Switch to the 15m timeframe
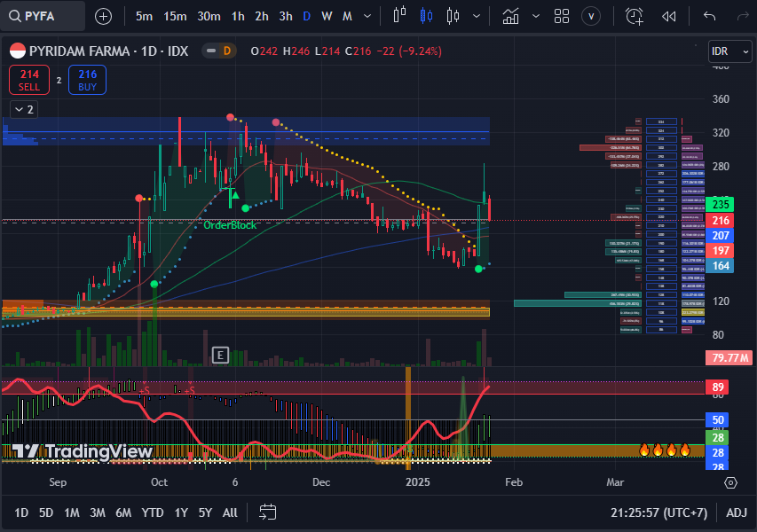The width and height of the screenshot is (757, 532). 175,16
